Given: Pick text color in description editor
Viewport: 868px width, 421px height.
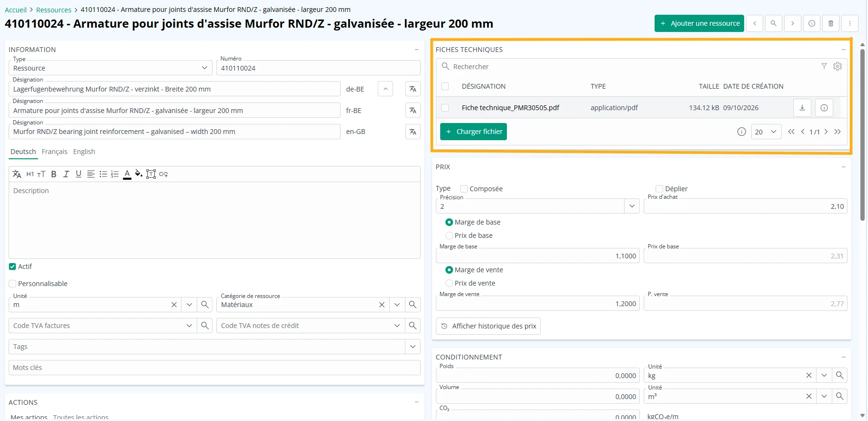Looking at the screenshot, I should click(127, 175).
